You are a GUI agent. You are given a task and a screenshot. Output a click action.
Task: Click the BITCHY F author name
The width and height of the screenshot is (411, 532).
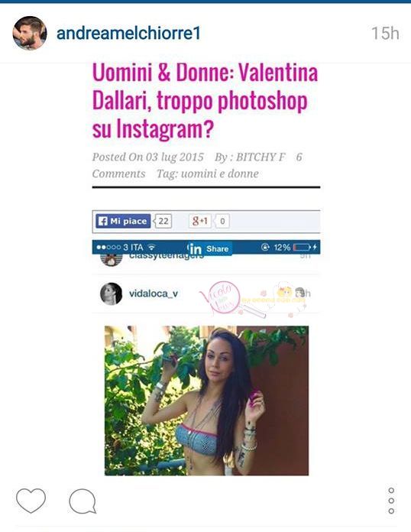261,157
